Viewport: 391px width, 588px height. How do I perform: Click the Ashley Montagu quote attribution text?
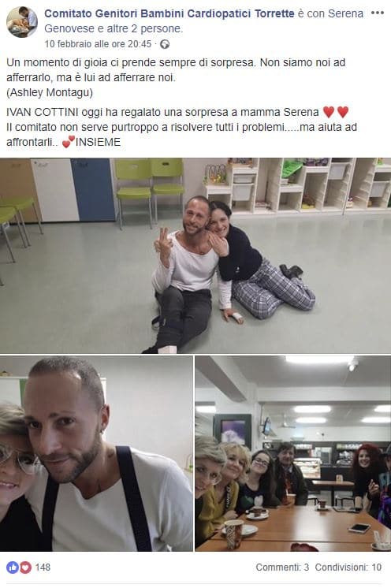click(50, 92)
